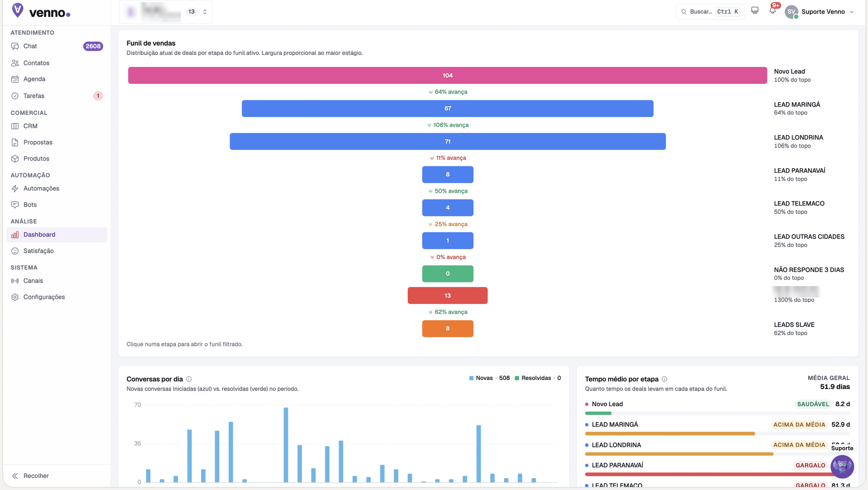
Task: Click the CRM board icon
Action: 15,126
